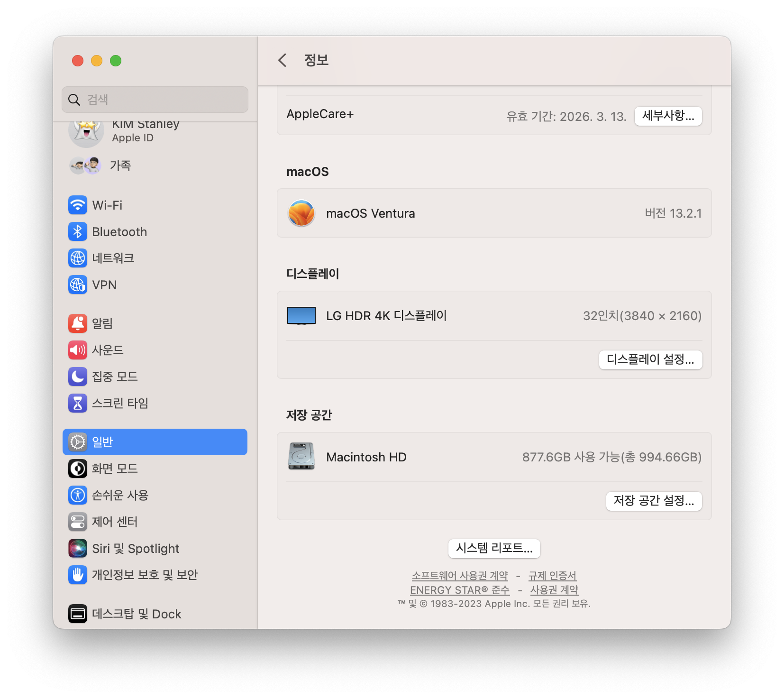Click the 32인치(3840 × 2160) resolution text
The height and width of the screenshot is (699, 784).
point(642,316)
